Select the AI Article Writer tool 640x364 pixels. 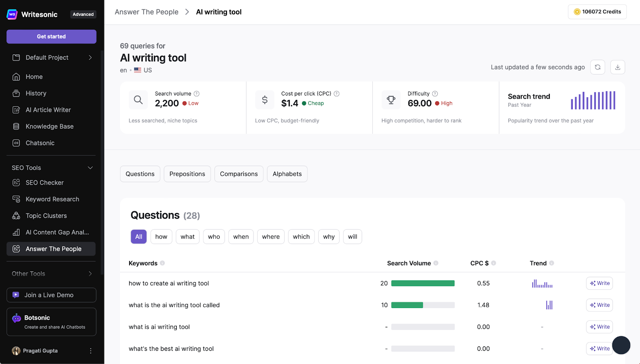coord(47,109)
